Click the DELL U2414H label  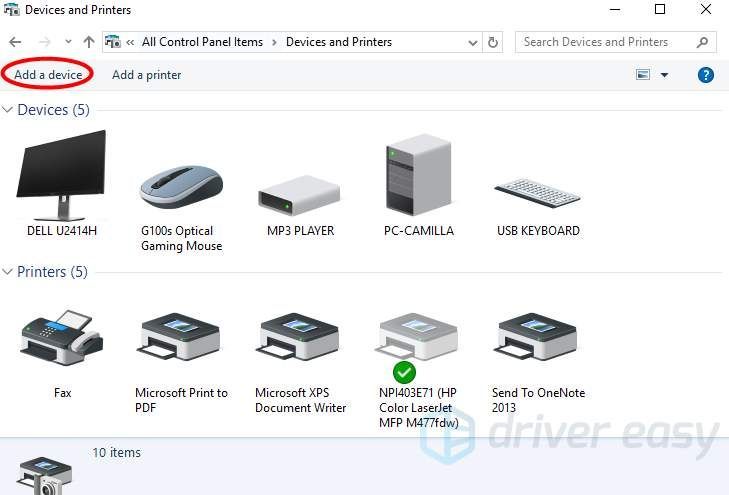point(62,231)
